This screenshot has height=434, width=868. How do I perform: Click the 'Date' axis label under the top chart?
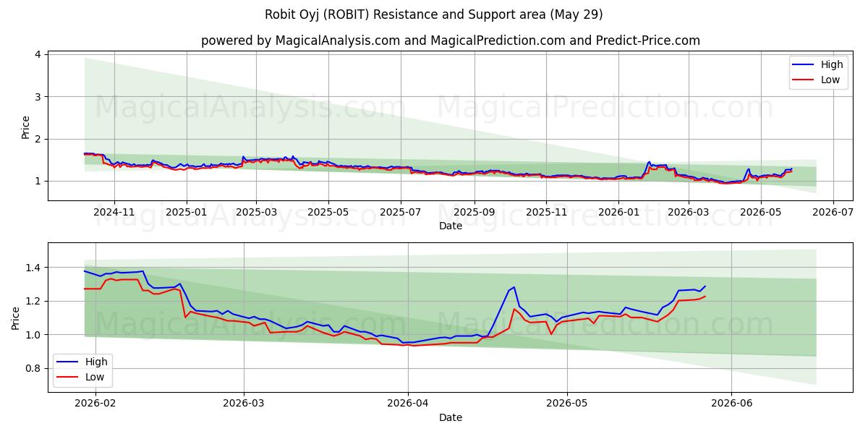point(451,226)
